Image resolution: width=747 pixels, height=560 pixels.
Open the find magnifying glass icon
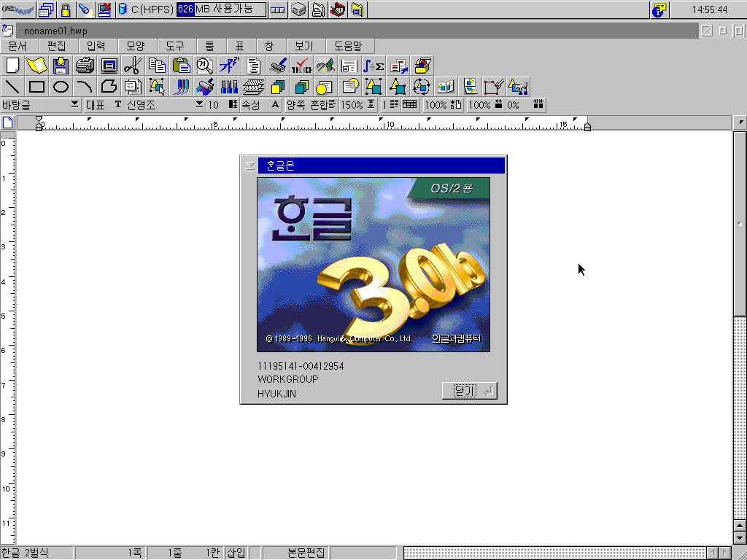click(205, 65)
